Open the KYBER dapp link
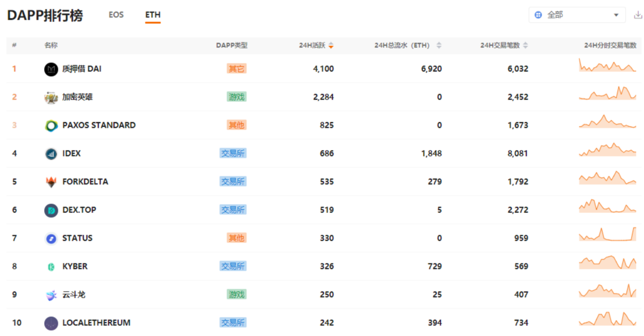 [x=75, y=267]
